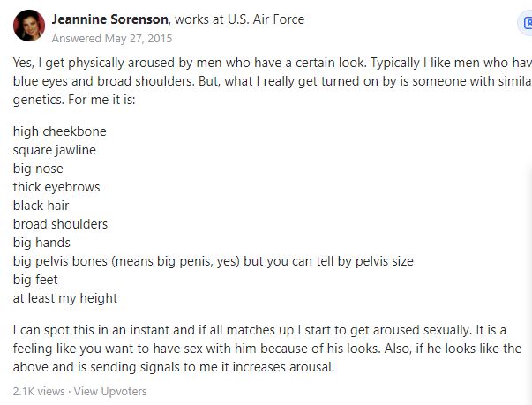The height and width of the screenshot is (405, 532).
Task: Click the 'works at U.S. Air Force' credential
Action: point(232,19)
